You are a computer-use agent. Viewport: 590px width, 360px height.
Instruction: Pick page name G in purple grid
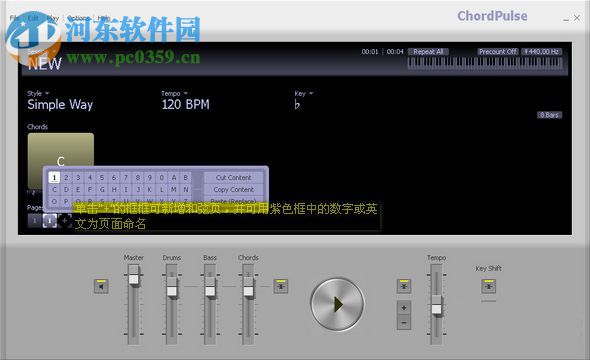click(102, 190)
